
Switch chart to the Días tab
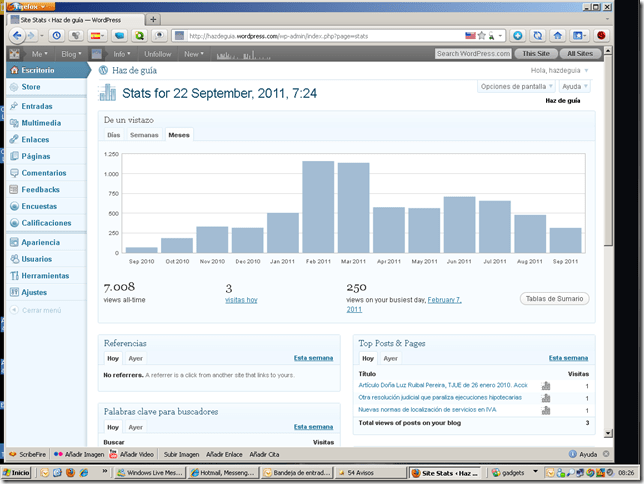point(113,134)
